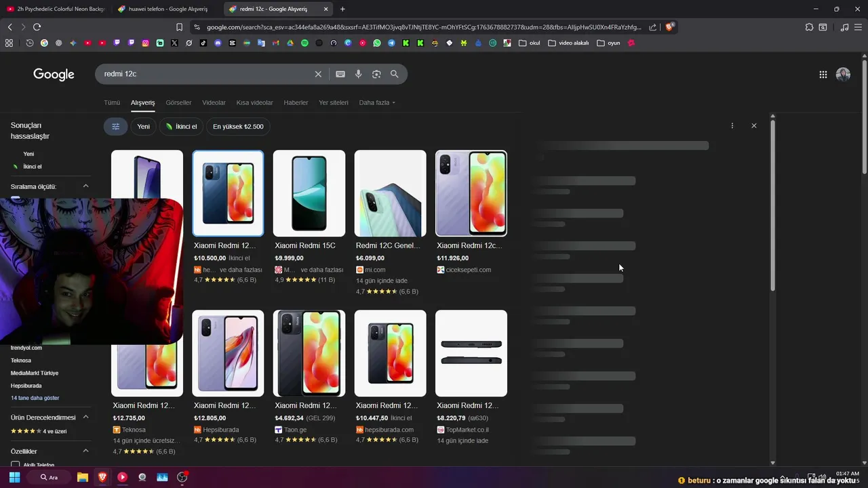Open the TikTok bookmark
The width and height of the screenshot is (868, 488).
(203, 43)
